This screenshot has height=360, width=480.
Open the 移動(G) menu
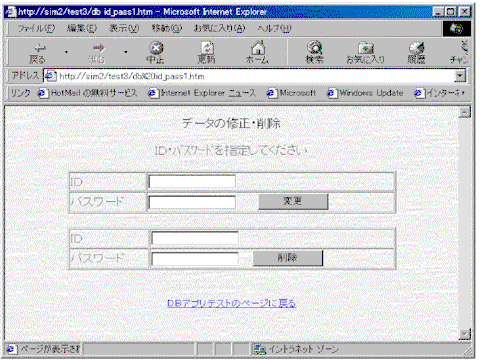(x=167, y=28)
